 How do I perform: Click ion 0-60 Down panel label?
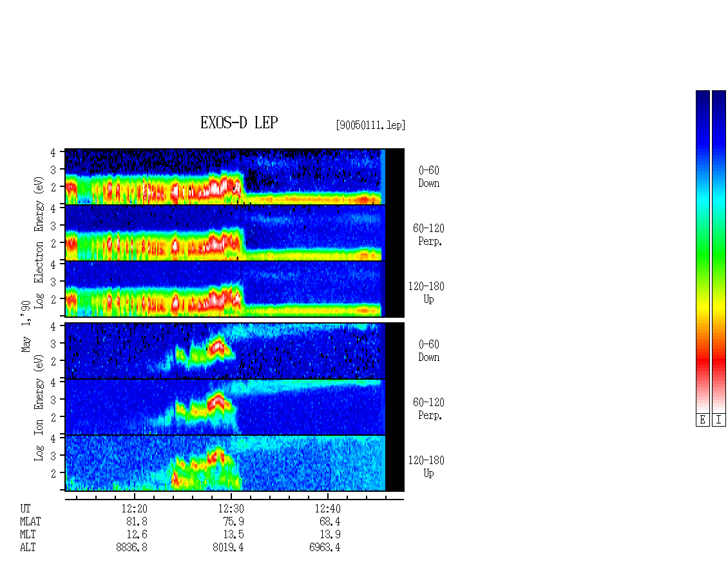428,351
